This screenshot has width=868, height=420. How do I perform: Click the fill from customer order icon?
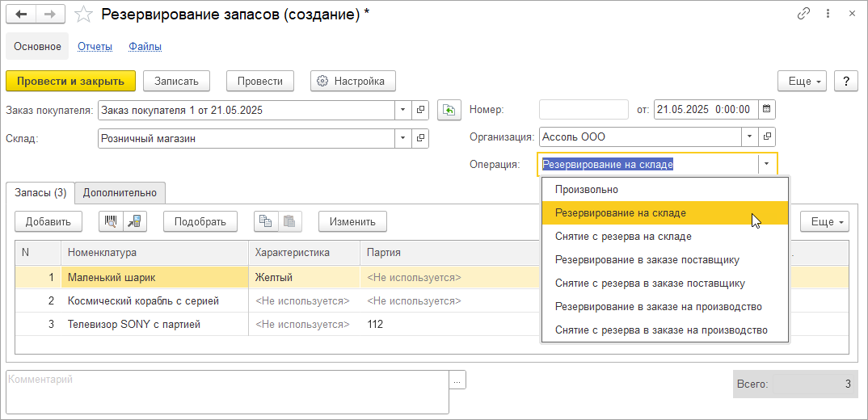pos(449,110)
